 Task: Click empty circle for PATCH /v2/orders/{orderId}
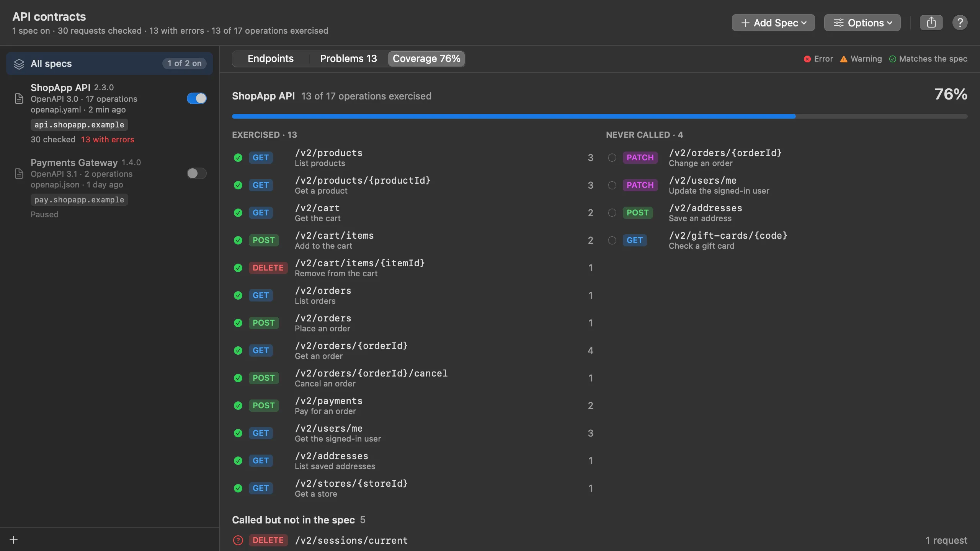(612, 158)
